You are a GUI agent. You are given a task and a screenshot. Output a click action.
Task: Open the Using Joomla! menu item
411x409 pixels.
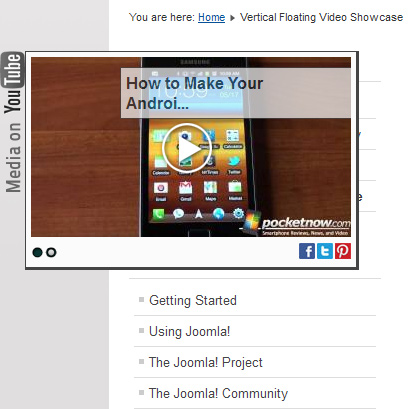(x=189, y=331)
